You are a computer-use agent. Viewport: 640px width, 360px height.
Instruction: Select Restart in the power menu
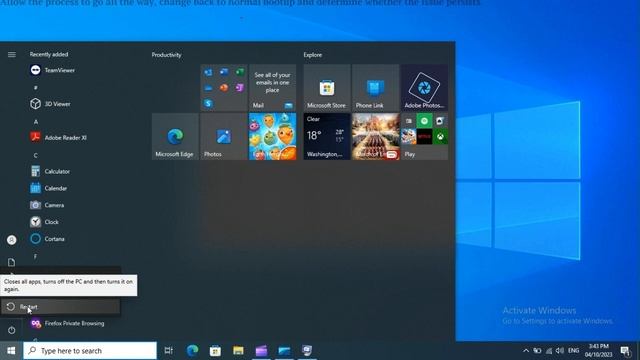pos(60,307)
